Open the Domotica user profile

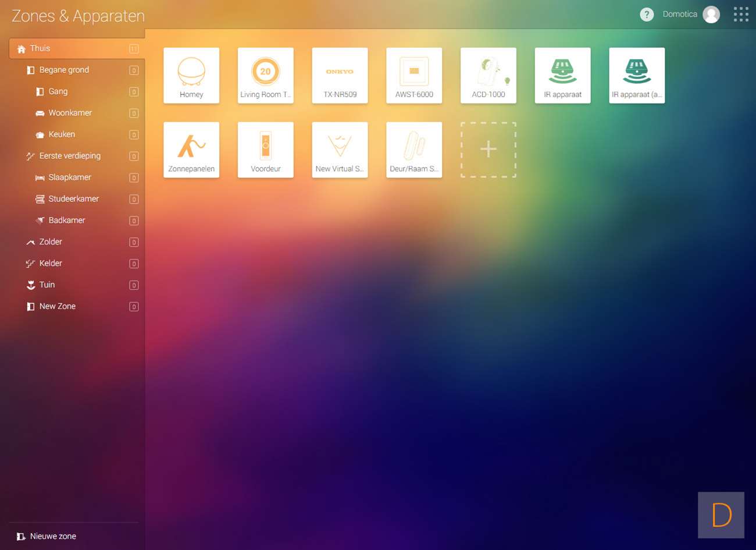(711, 15)
